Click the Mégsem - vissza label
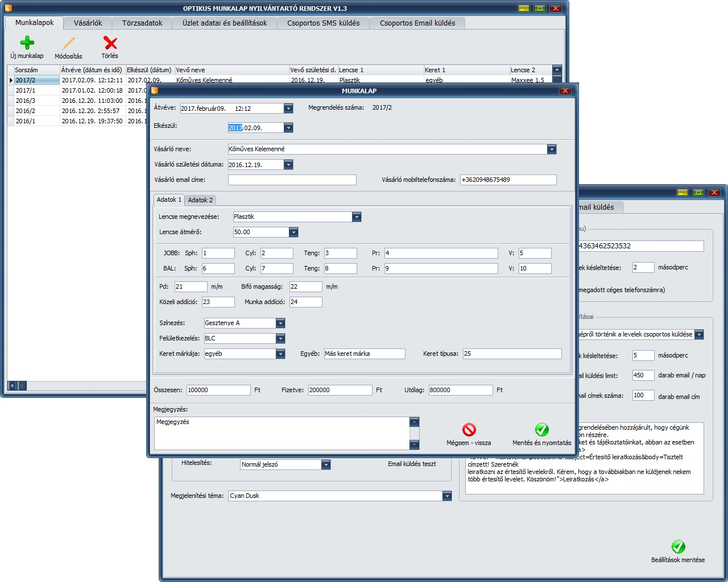Screen dimensions: 728x582 [469, 443]
